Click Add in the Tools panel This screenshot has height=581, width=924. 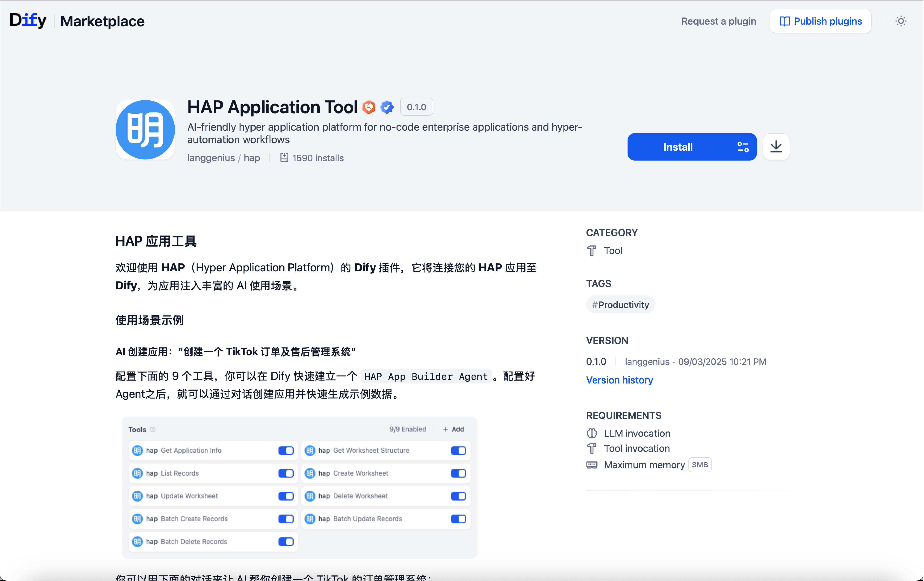pyautogui.click(x=454, y=429)
